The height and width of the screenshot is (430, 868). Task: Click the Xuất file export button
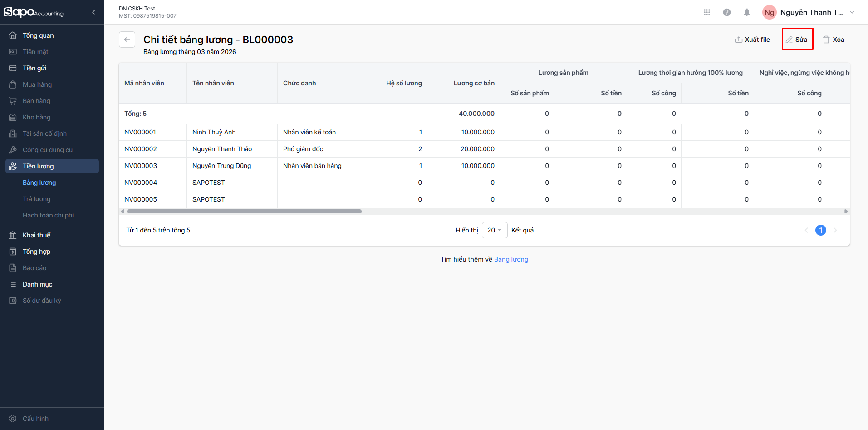click(x=752, y=40)
